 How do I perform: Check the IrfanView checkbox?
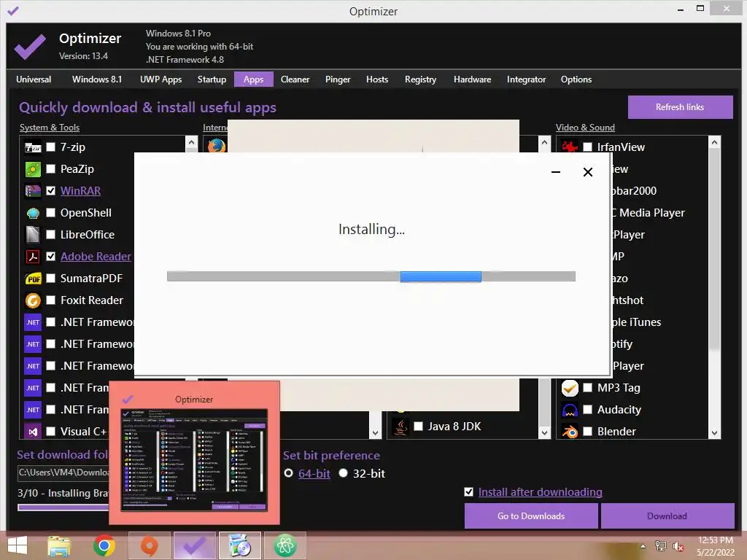pos(587,147)
